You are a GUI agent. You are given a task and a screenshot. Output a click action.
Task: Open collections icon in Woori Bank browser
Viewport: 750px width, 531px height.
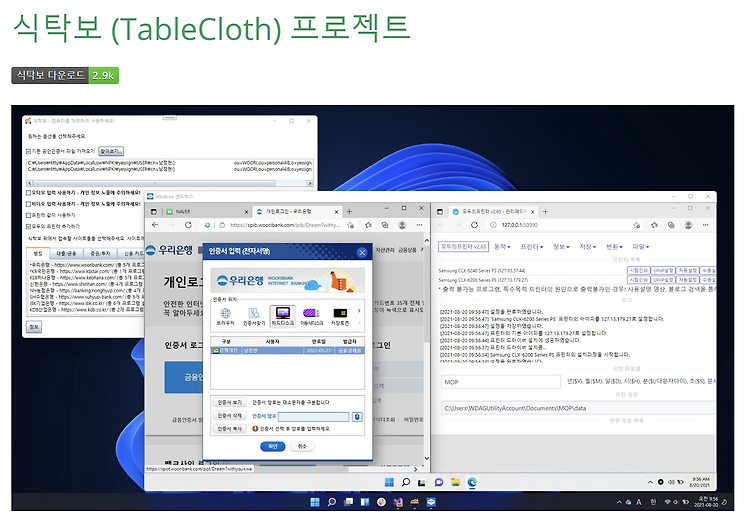pos(385,225)
